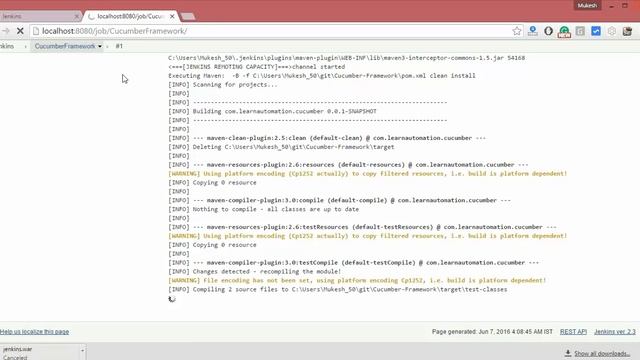Open the rightmost dark extension icon
640x360 pixels.
627,31
